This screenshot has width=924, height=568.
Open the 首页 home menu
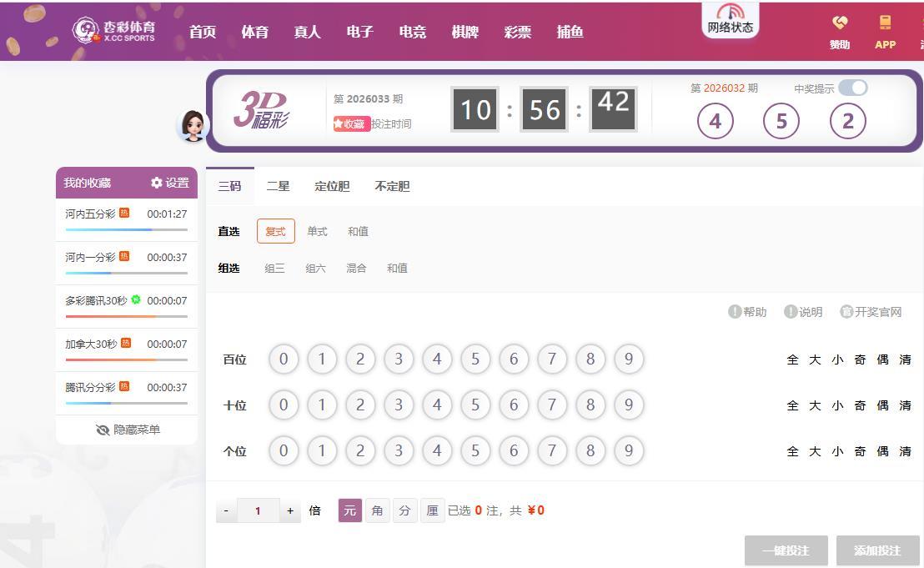pos(203,32)
